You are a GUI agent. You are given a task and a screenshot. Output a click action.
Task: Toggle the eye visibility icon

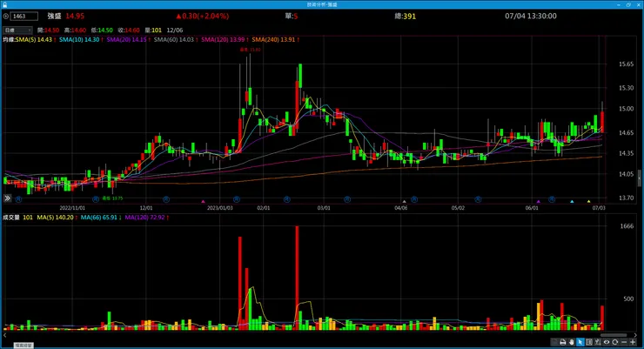pos(607,342)
